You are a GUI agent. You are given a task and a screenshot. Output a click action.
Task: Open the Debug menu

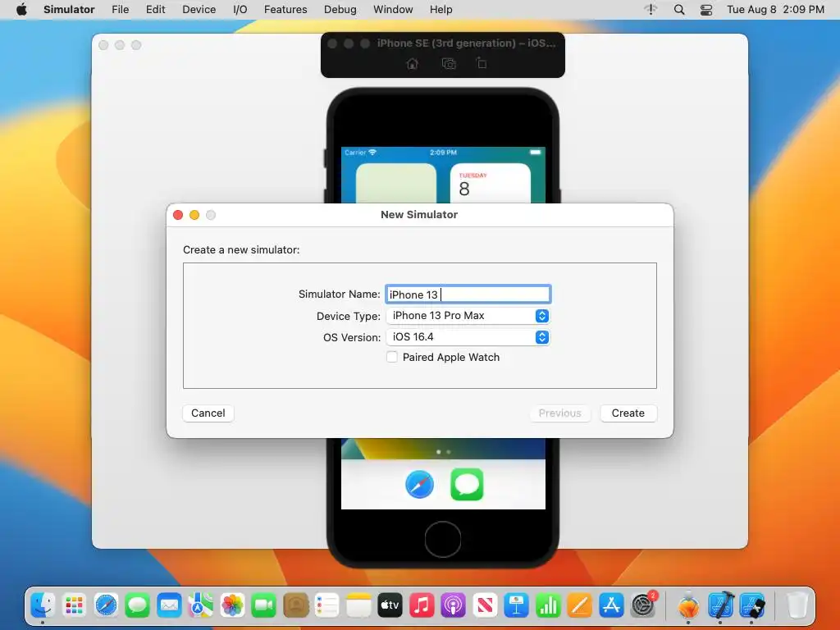pos(340,10)
